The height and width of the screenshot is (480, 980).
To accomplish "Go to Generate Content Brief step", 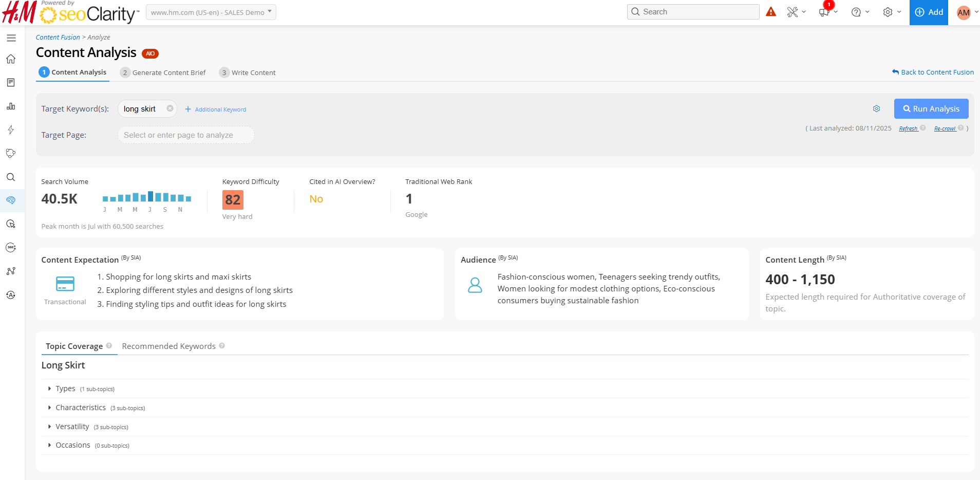I will (x=168, y=72).
